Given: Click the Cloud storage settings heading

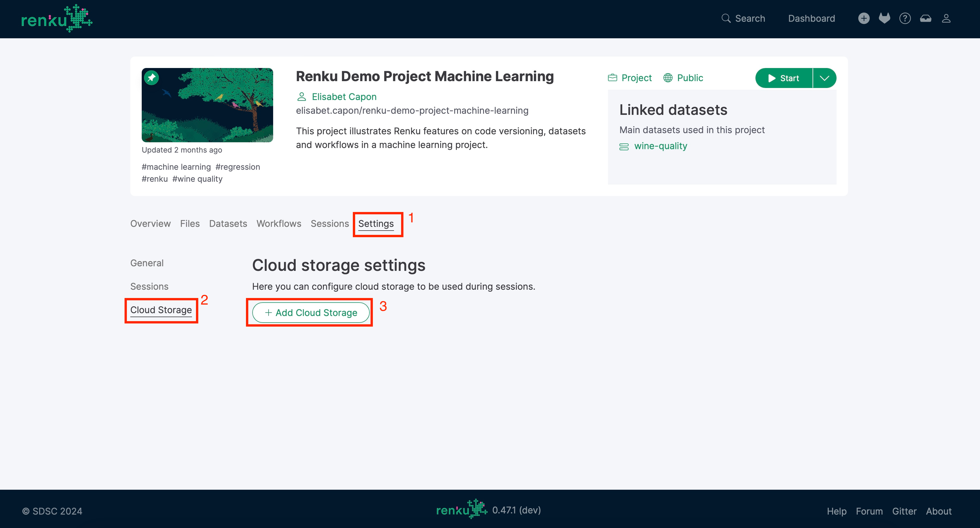Looking at the screenshot, I should pyautogui.click(x=339, y=265).
